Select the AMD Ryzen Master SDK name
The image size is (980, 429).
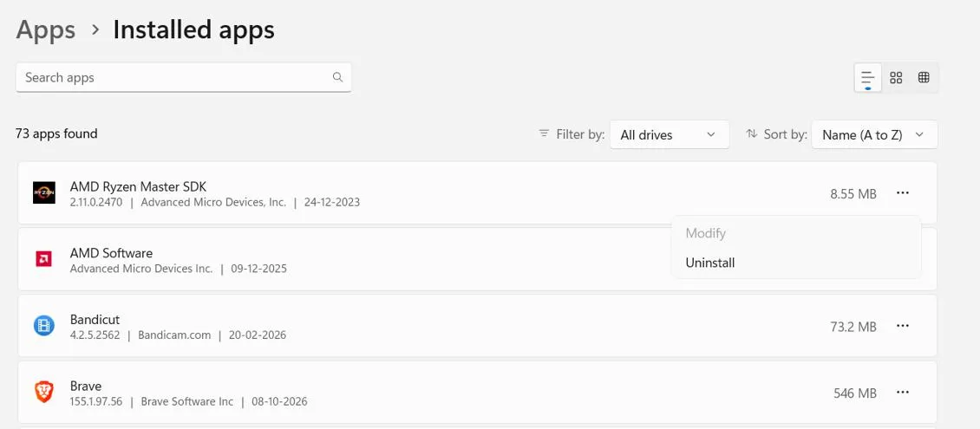(x=138, y=186)
